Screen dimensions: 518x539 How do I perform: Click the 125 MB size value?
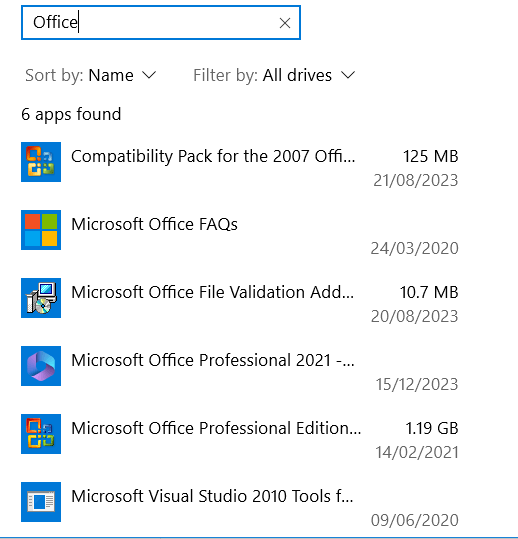click(431, 156)
